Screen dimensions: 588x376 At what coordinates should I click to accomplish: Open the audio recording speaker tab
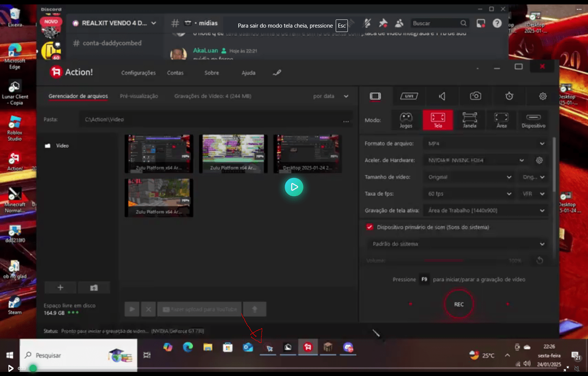(x=442, y=96)
